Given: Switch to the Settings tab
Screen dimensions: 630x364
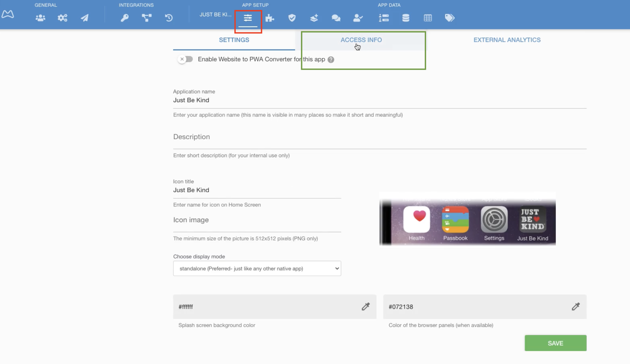Looking at the screenshot, I should (x=234, y=40).
